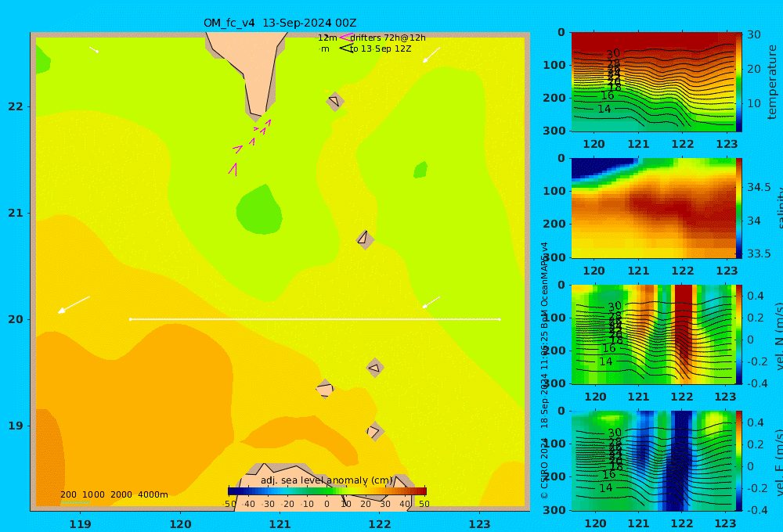Click the island marker near 19.55°N 121.95°E
Screen dimensions: 783x532
click(x=375, y=368)
